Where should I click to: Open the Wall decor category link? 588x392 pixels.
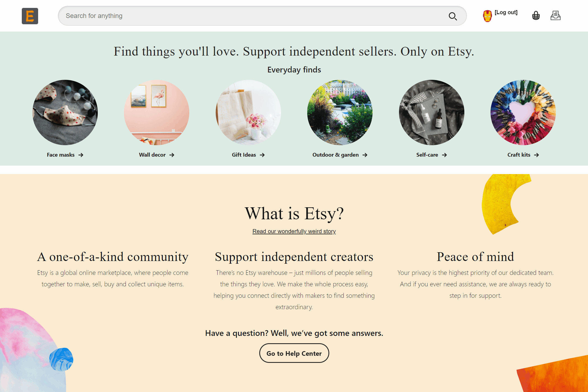tap(156, 154)
